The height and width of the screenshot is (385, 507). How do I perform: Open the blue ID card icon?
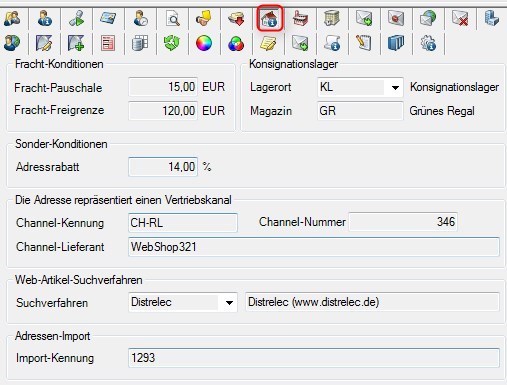tap(108, 18)
